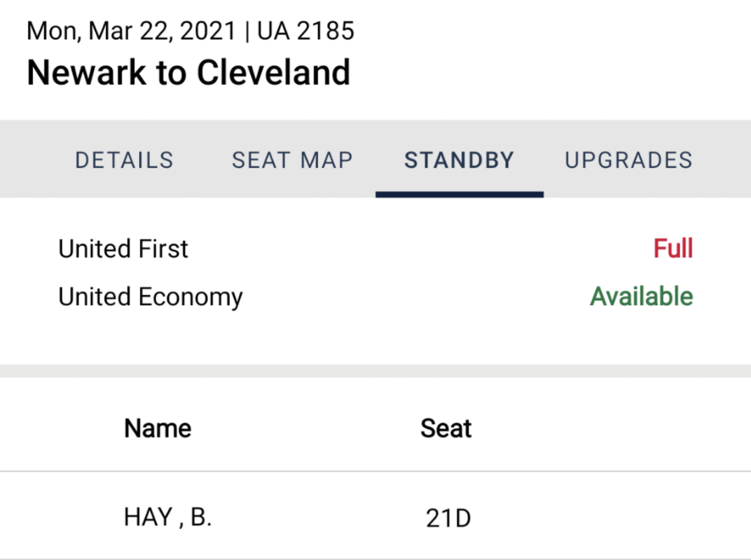The image size is (751, 560).
Task: Click the gray divider above passenger list
Action: pos(375,371)
